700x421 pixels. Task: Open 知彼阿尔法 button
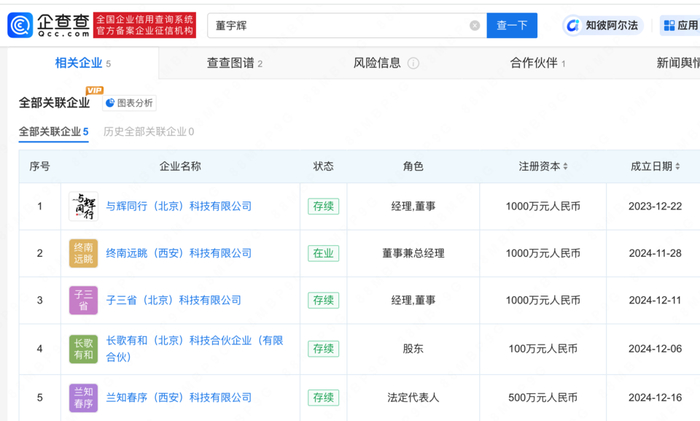click(x=603, y=26)
